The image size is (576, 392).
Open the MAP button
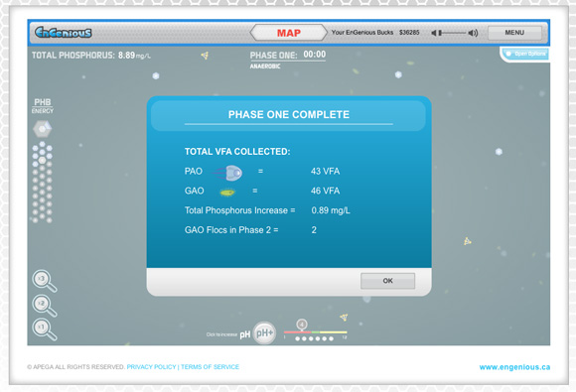[x=289, y=33]
